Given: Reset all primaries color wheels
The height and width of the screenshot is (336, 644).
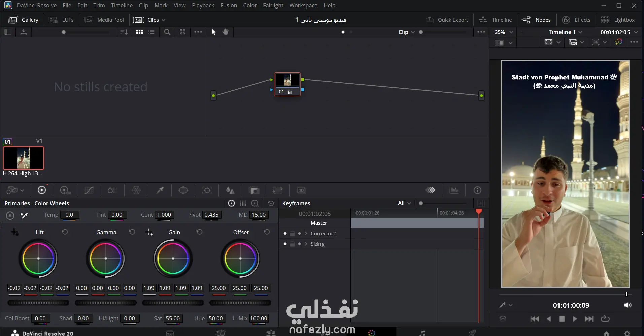Looking at the screenshot, I should (271, 203).
